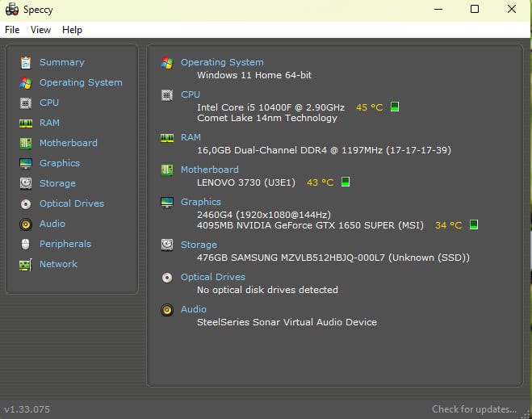Click 'LENOVO 3730 (U3E1)' text
The image size is (532, 419).
click(x=246, y=182)
